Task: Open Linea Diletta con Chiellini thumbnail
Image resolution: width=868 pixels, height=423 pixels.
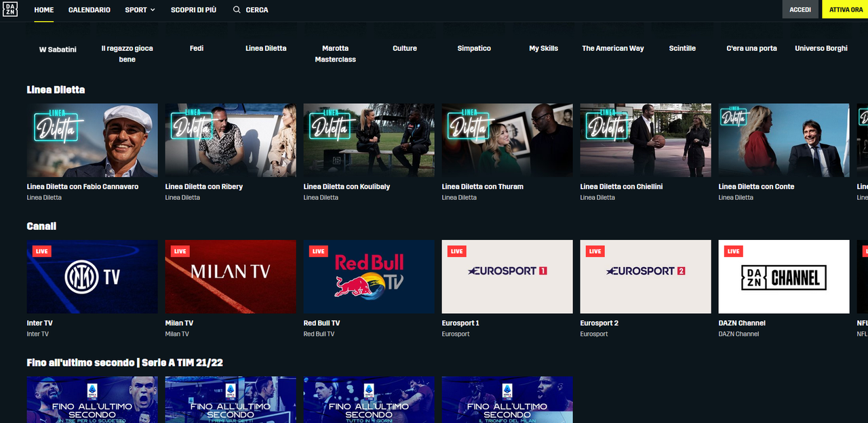Action: 646,140
